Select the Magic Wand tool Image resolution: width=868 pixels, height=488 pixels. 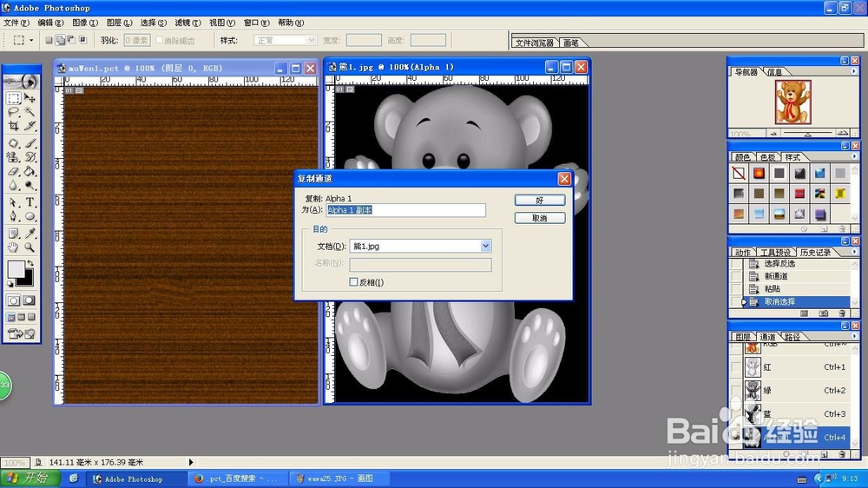[x=30, y=112]
